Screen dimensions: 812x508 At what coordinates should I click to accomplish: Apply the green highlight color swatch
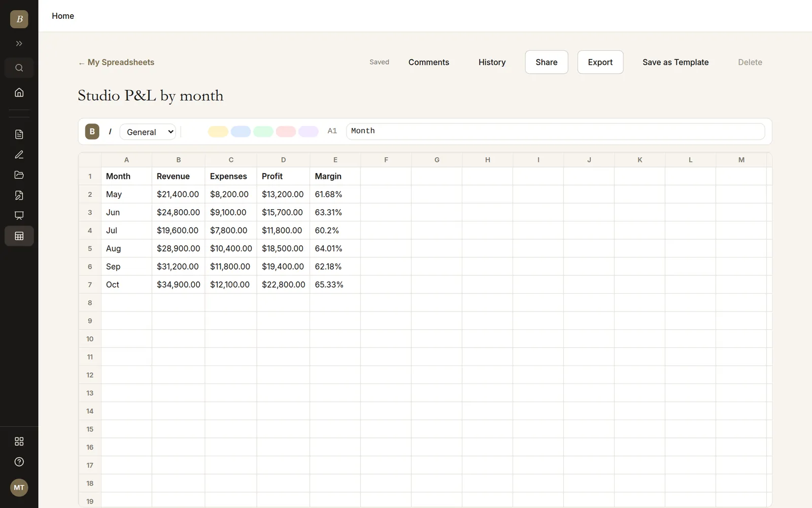pos(263,132)
